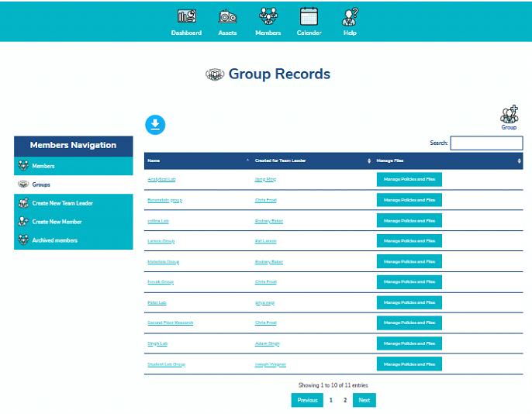The height and width of the screenshot is (414, 532).
Task: Select Groups in the sidebar navigation
Action: 41,185
